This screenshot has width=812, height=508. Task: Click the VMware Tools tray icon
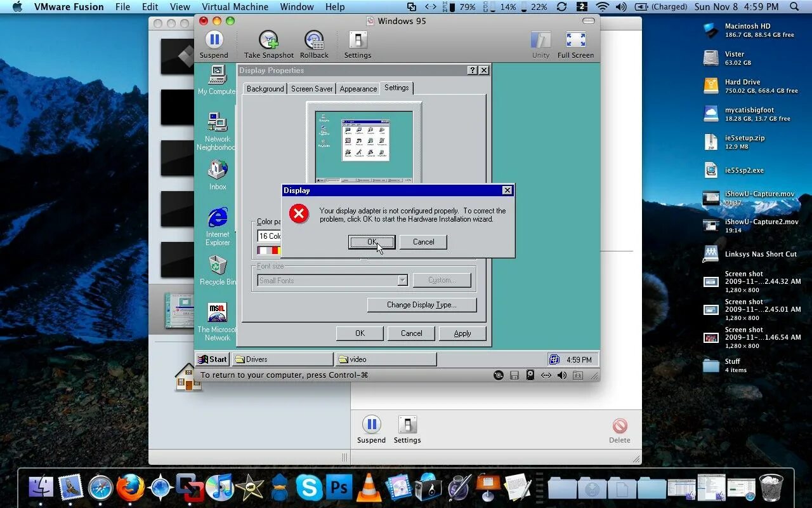[554, 359]
